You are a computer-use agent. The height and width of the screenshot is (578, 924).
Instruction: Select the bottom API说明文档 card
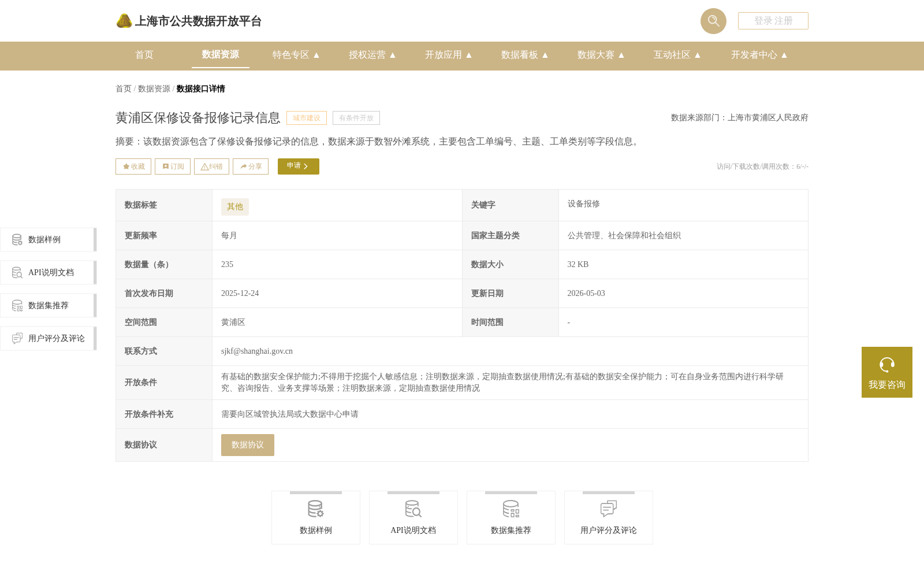[413, 518]
